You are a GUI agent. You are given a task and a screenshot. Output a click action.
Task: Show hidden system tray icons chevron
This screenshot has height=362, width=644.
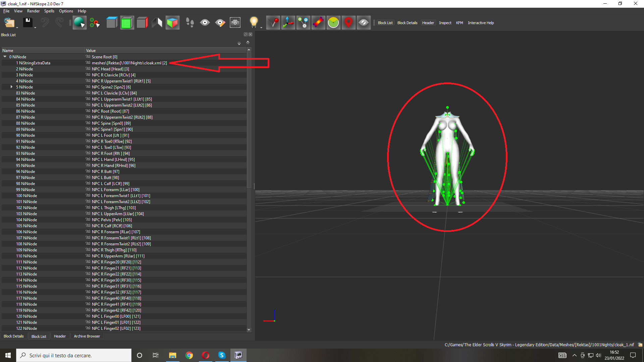pos(575,355)
